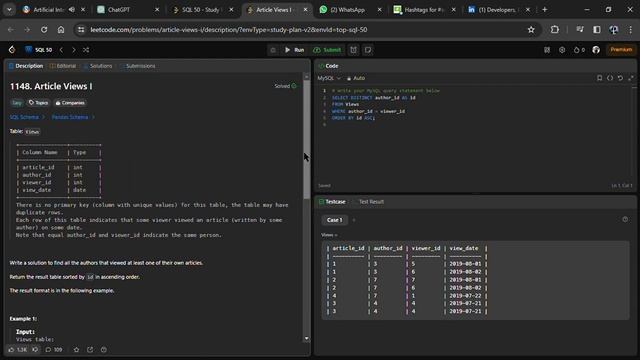Like the problem thumbs-up
The height and width of the screenshot is (360, 640).
pos(17,350)
